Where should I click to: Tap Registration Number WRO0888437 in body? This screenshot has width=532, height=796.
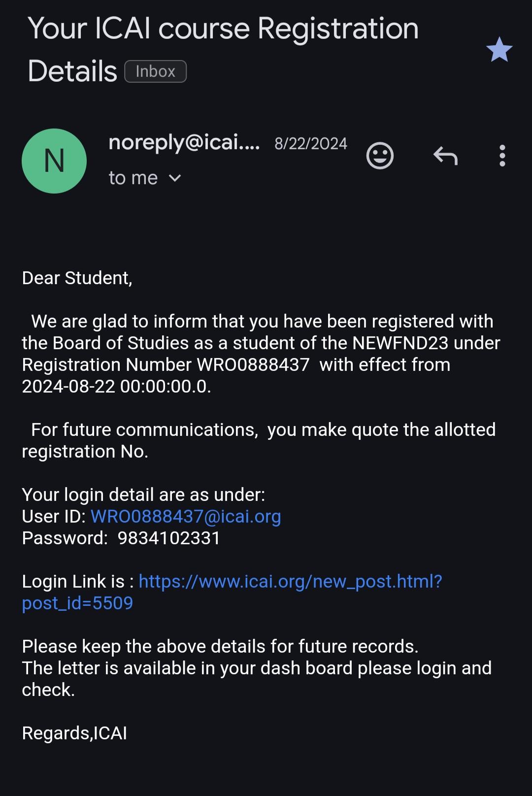(253, 365)
